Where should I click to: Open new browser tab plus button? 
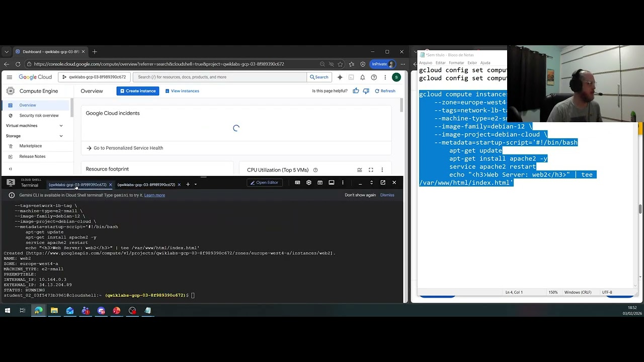click(95, 51)
